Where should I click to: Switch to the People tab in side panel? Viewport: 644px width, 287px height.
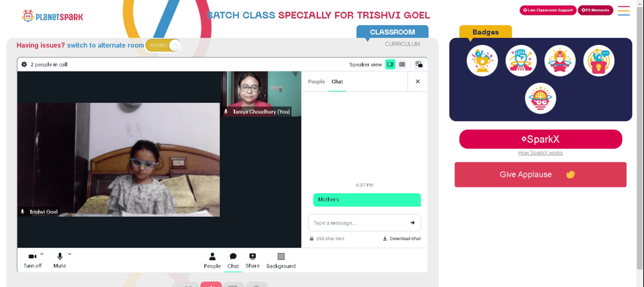[x=316, y=82]
